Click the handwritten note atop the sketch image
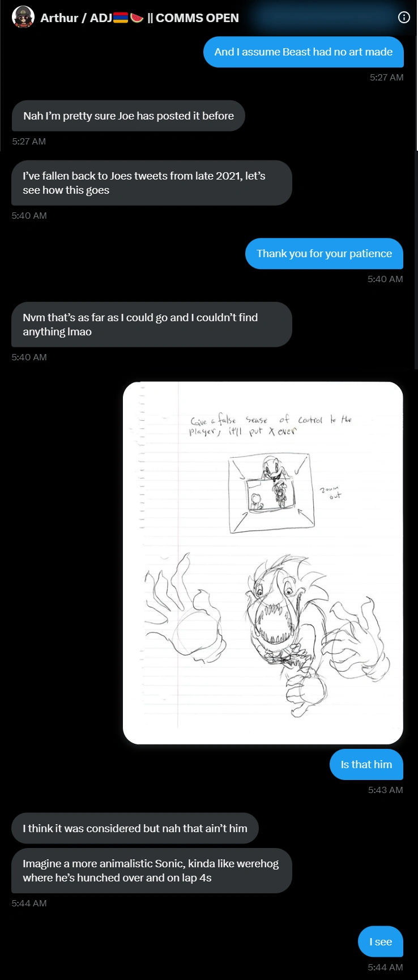 coord(271,425)
